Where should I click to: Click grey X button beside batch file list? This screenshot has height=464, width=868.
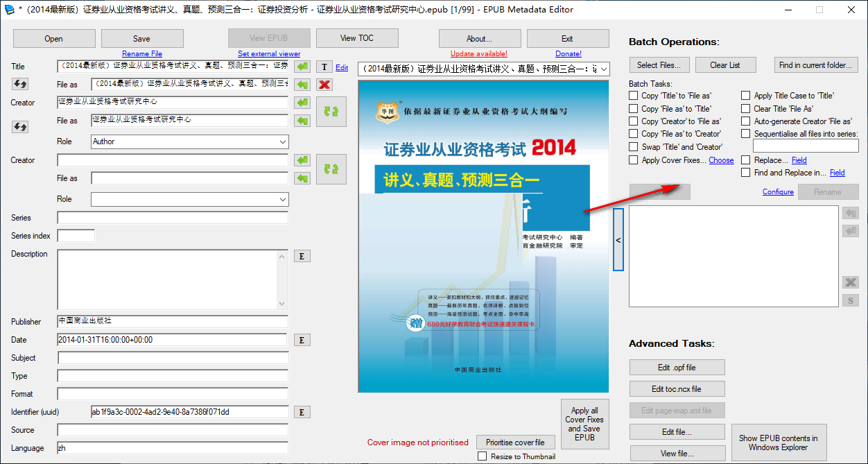click(x=851, y=282)
